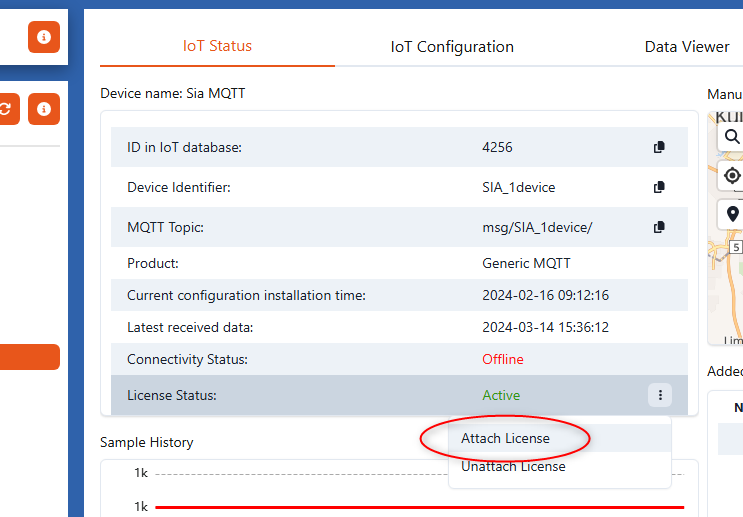Copy the Device Identifier value
This screenshot has width=743, height=517.
point(659,187)
